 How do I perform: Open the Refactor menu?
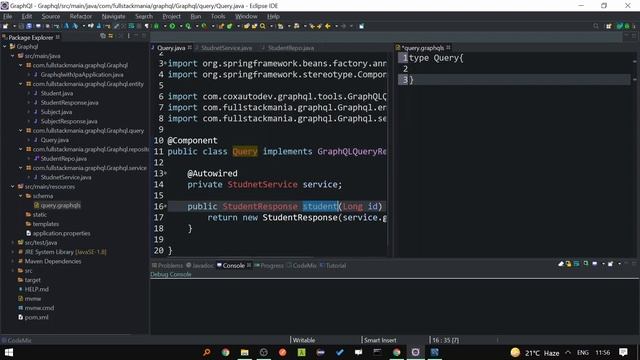click(80, 16)
